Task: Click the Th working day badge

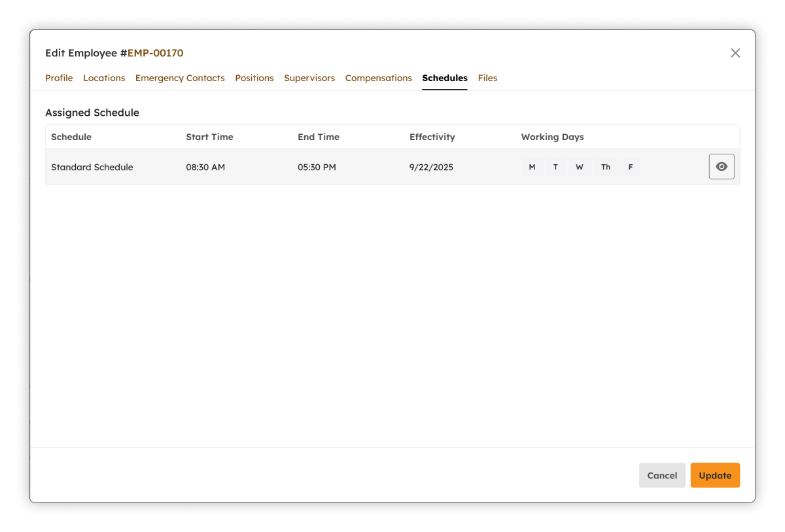Action: pyautogui.click(x=606, y=167)
